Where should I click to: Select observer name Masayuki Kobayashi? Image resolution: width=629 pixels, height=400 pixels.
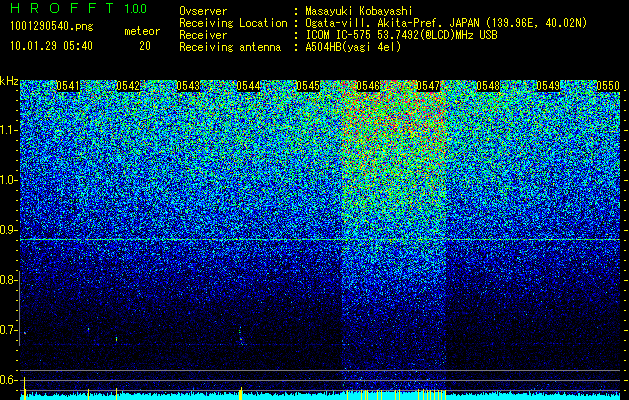click(359, 11)
